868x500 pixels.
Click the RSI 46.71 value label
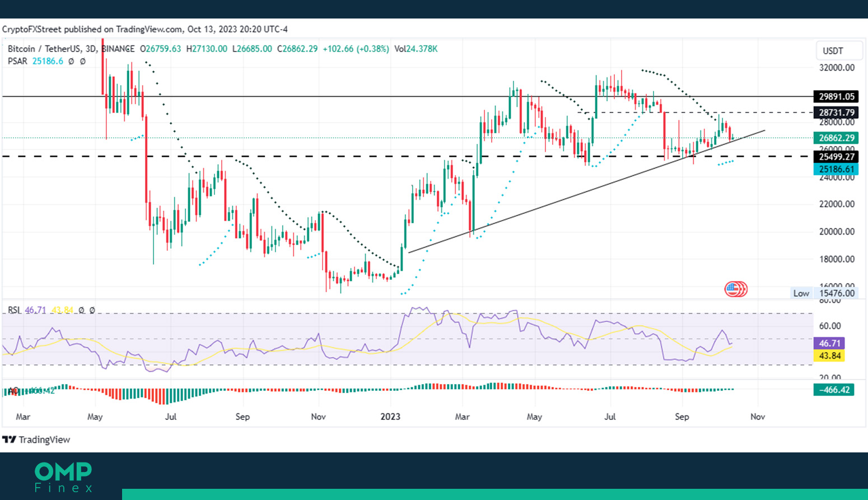[x=829, y=343]
